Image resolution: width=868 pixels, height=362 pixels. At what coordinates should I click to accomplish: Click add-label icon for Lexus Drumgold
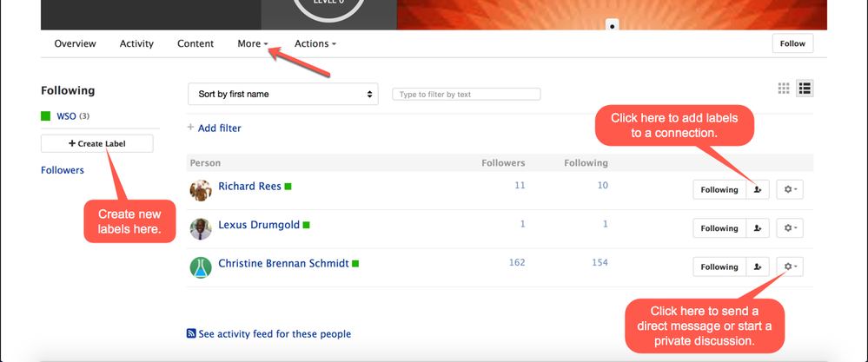pos(758,228)
